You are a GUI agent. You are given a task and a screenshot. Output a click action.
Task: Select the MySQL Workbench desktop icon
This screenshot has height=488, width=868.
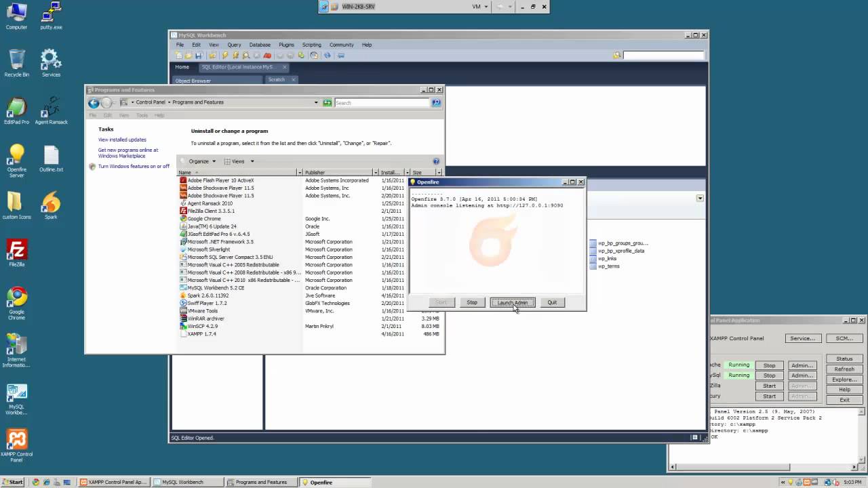[16, 400]
